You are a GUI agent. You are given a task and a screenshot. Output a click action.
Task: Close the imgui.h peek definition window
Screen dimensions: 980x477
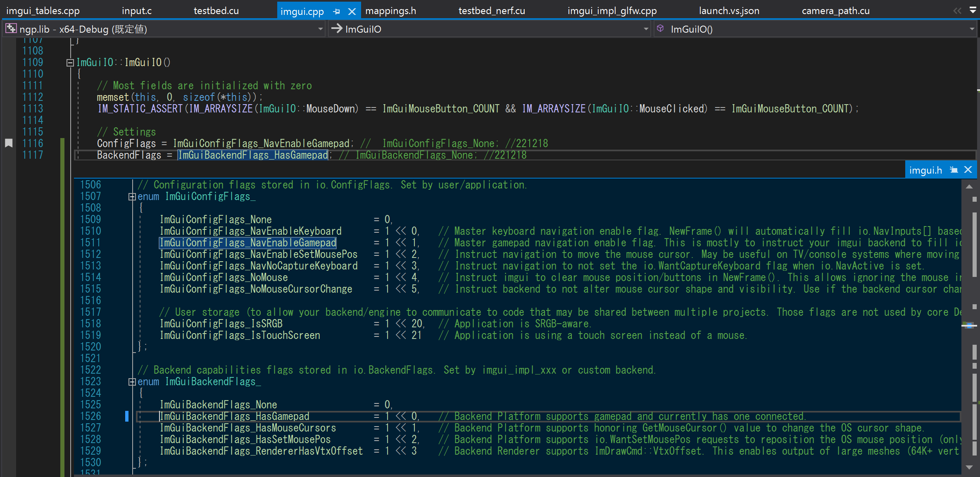[968, 170]
